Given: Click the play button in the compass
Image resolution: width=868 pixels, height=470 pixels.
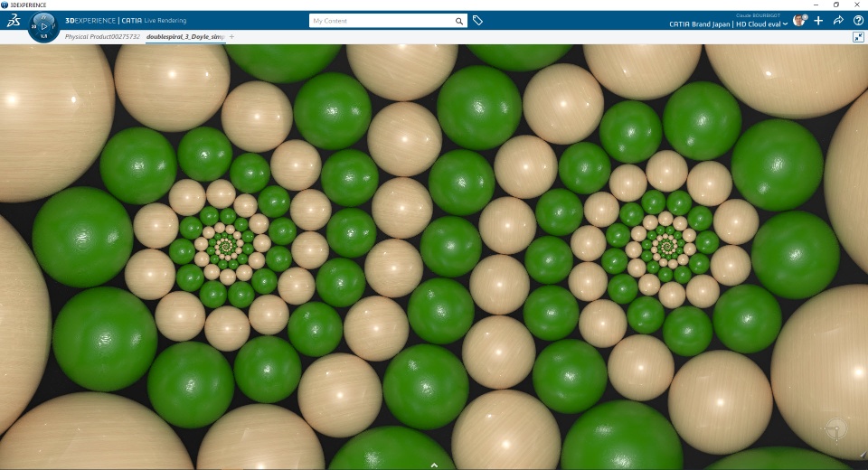Looking at the screenshot, I should tap(43, 26).
